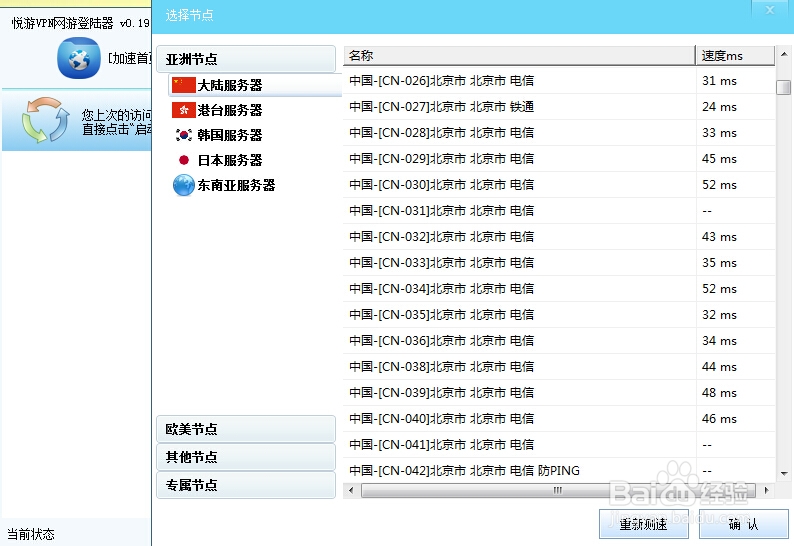Click the 34 ms speed value
This screenshot has height=546, width=794.
pos(719,341)
